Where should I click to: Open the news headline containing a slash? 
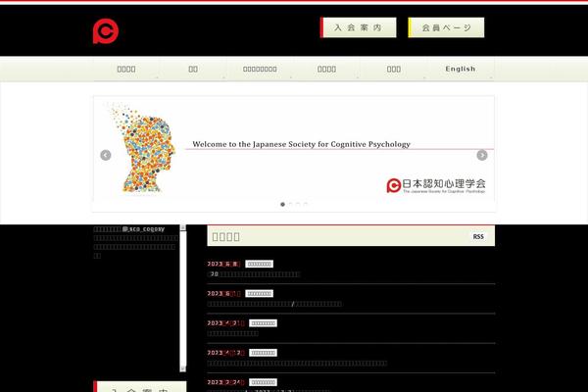(x=274, y=304)
